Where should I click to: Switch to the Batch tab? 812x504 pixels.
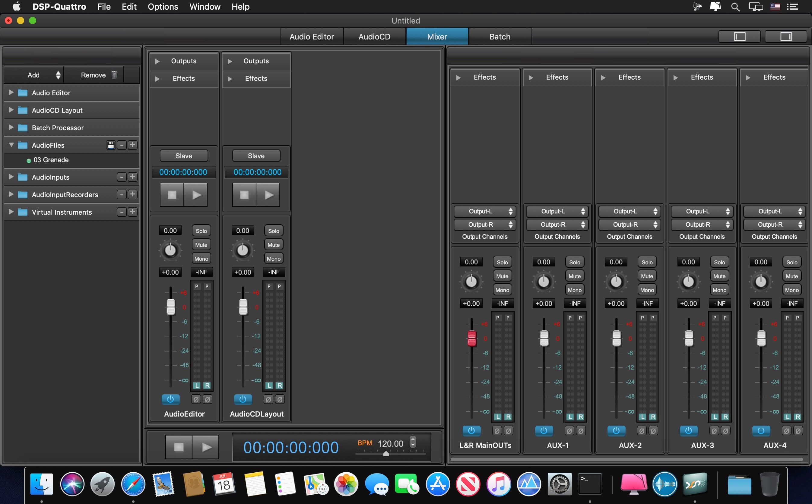point(500,36)
